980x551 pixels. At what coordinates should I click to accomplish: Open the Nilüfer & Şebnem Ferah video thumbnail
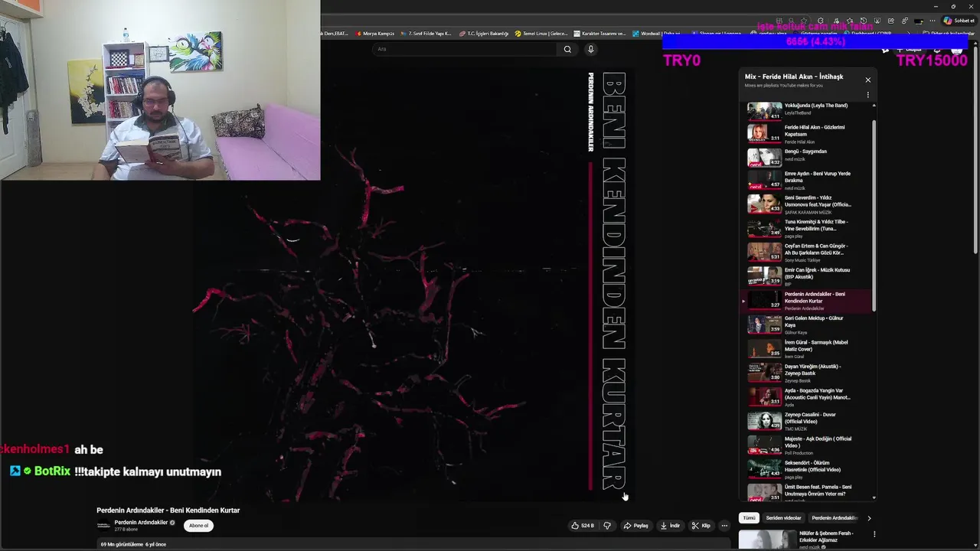tap(766, 540)
